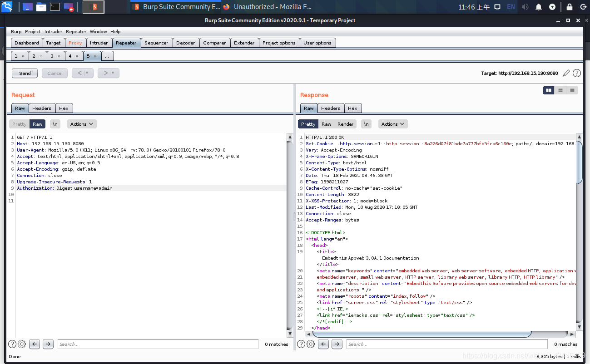The width and height of the screenshot is (590, 364).
Task: Open new Repeater tab with ... button
Action: (x=107, y=56)
